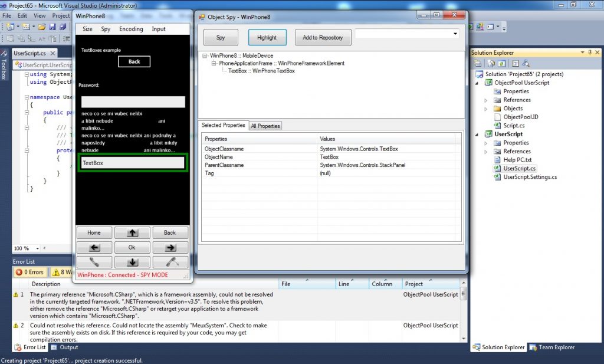The height and width of the screenshot is (364, 604).
Task: Click the Immediate window toolbar icon
Action: coord(490,27)
